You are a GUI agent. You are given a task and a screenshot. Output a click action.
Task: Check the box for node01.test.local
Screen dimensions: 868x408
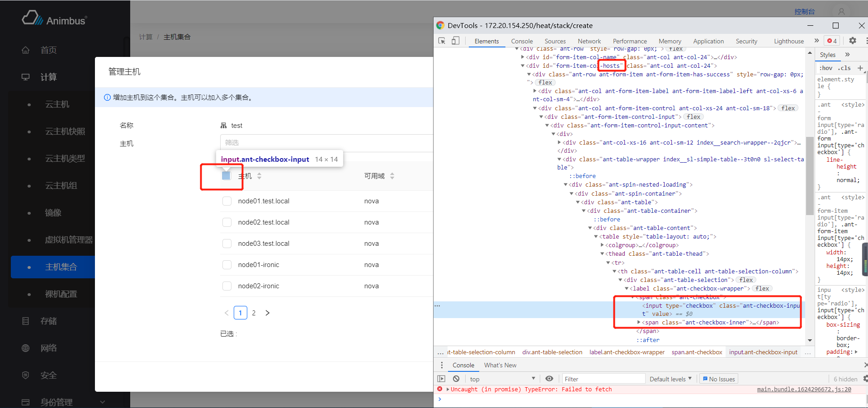[227, 201]
